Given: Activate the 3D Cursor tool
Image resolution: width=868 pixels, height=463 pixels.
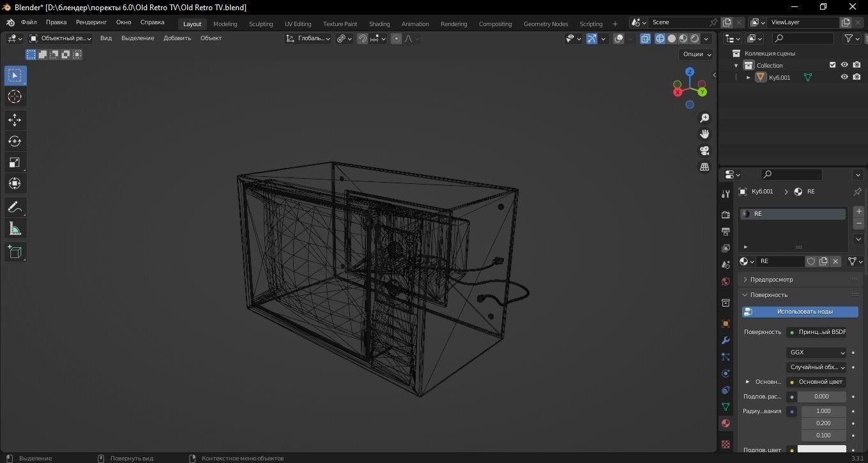Looking at the screenshot, I should [15, 96].
